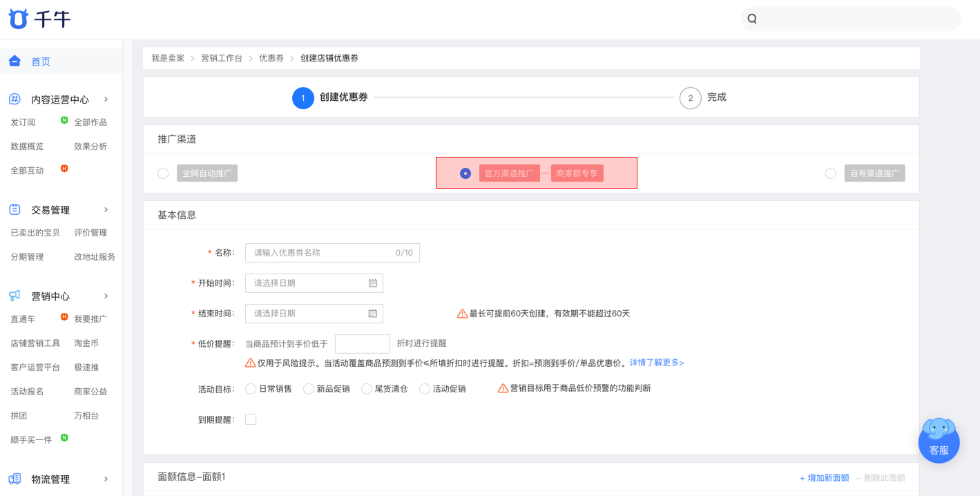
Task: Focus the 低价提醒 discount input box
Action: click(x=363, y=343)
